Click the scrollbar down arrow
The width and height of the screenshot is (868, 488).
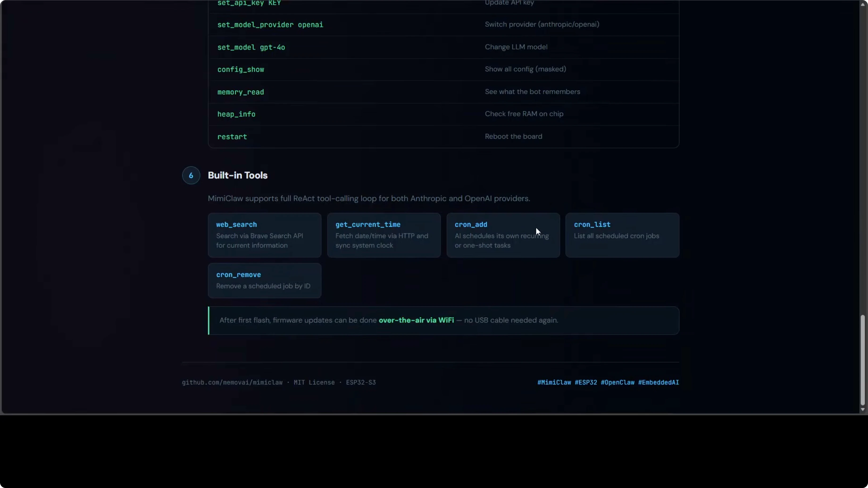pos(863,409)
